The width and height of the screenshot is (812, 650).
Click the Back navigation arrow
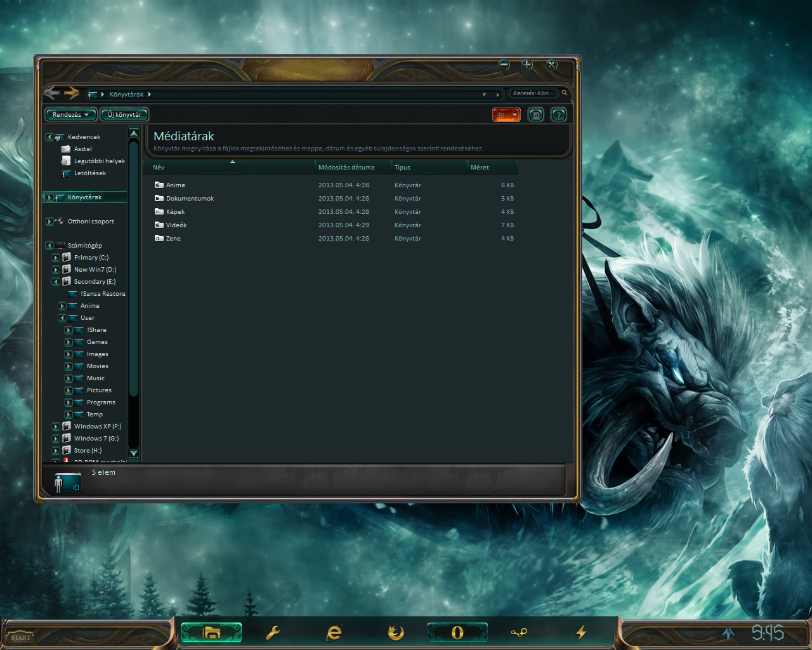[x=52, y=93]
